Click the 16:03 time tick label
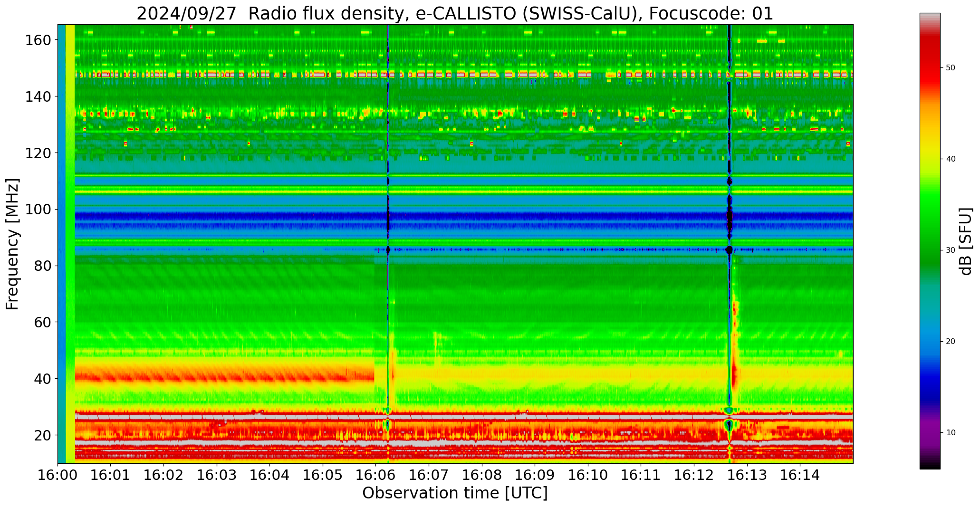The width and height of the screenshot is (980, 507). [x=217, y=475]
